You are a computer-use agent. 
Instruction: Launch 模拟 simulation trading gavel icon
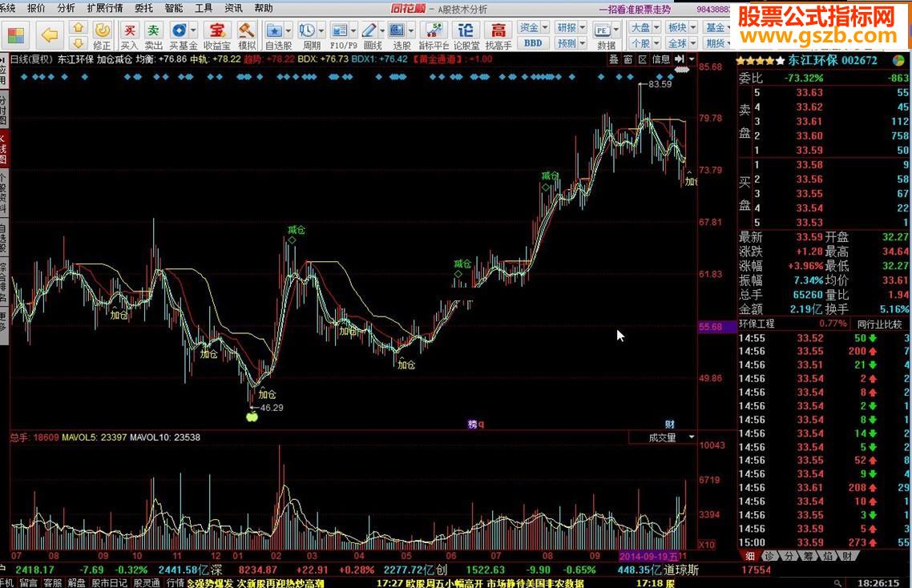point(247,35)
